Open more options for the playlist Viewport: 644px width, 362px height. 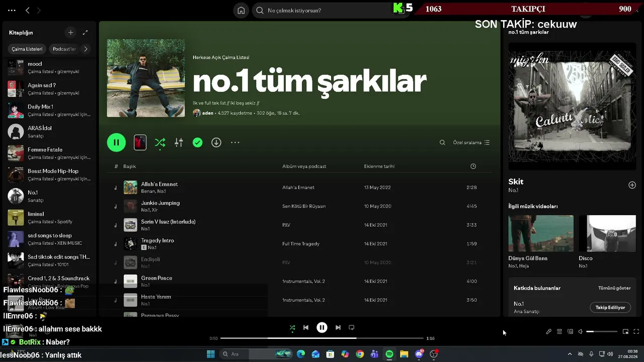[235, 142]
